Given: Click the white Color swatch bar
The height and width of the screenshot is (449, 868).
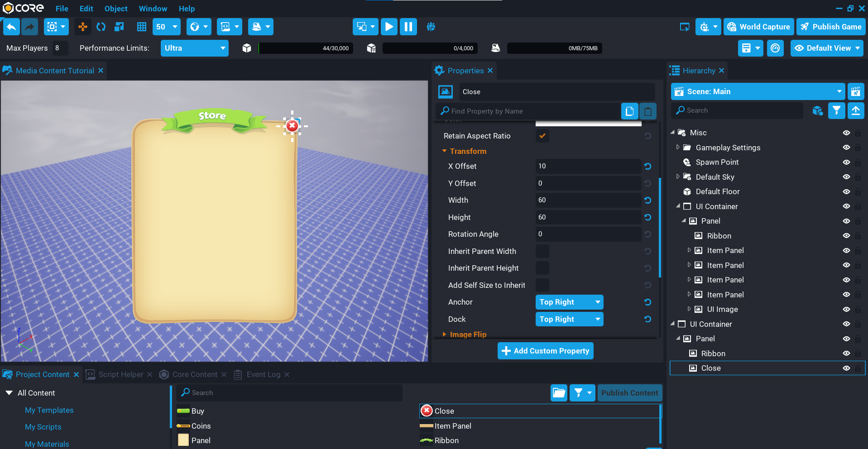Looking at the screenshot, I should [588, 124].
